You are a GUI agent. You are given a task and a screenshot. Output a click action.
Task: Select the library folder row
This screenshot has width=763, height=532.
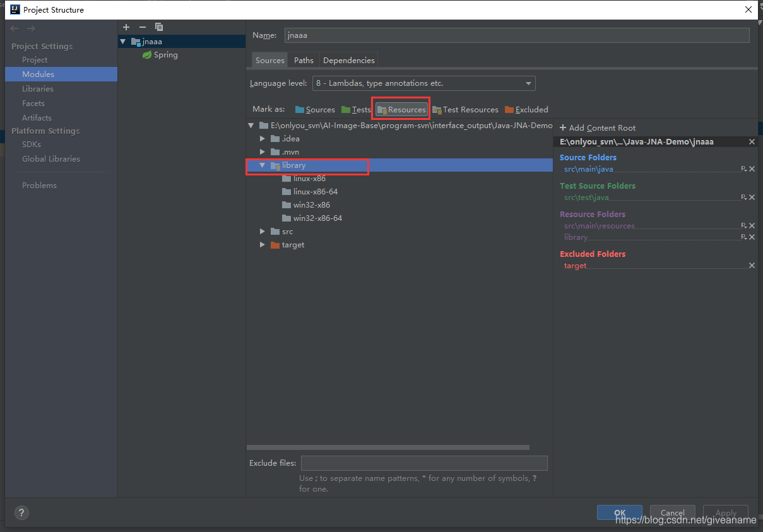pos(399,165)
